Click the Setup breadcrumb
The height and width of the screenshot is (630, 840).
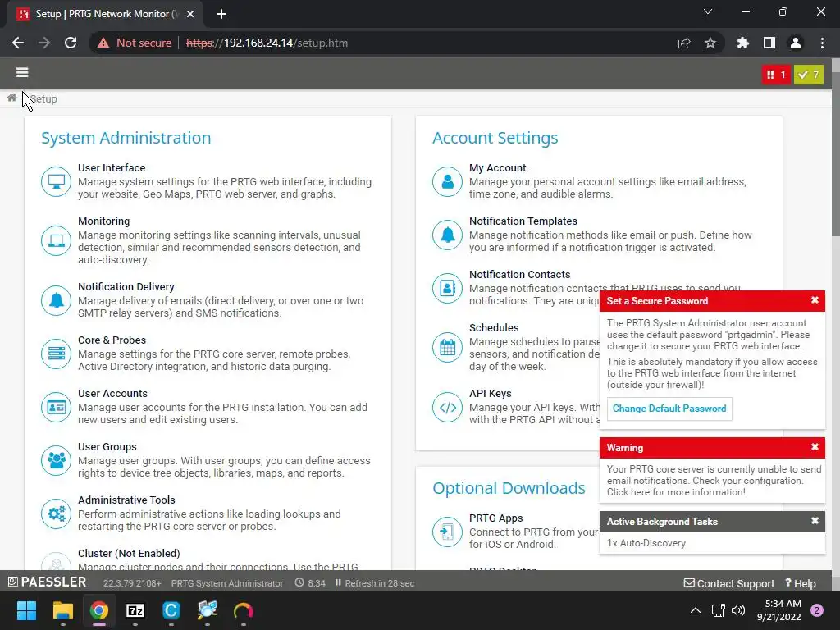(x=43, y=98)
